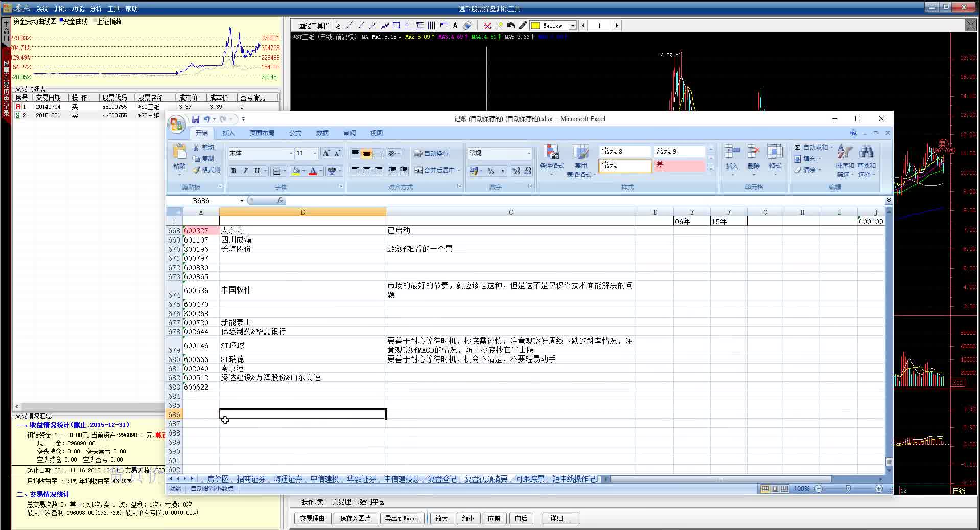Click the undo arrow in drawing toolbar

click(x=511, y=25)
